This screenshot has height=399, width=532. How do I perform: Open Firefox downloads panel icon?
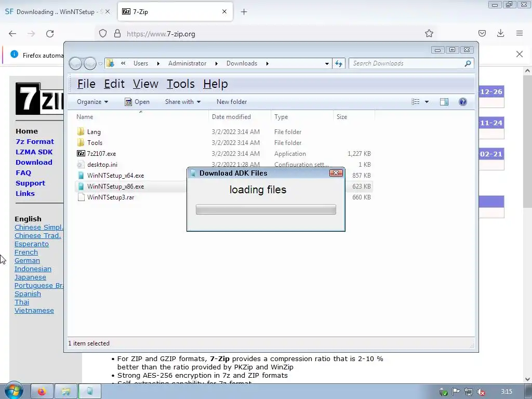click(500, 33)
